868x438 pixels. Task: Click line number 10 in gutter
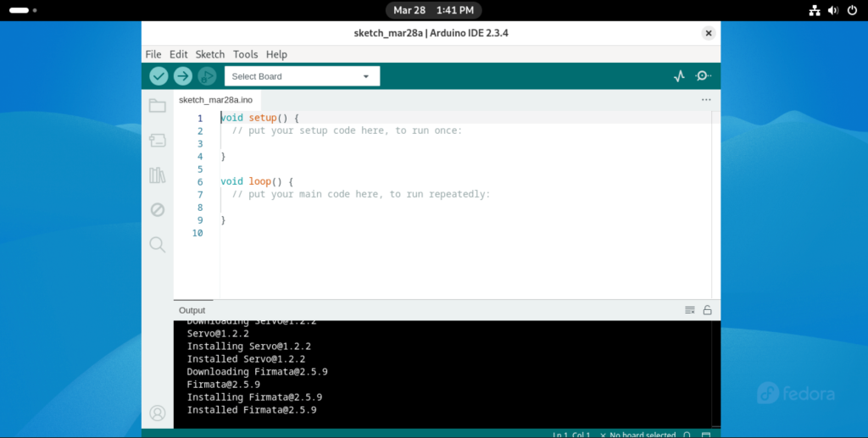pos(198,233)
